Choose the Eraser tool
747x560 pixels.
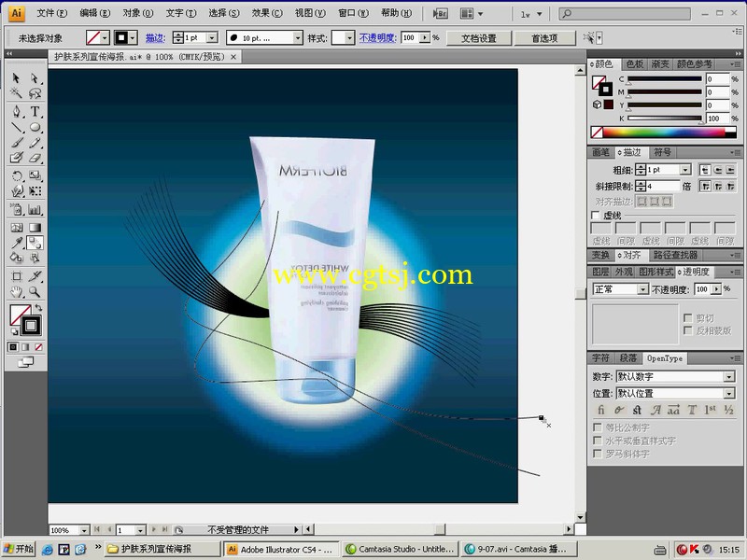tap(35, 158)
